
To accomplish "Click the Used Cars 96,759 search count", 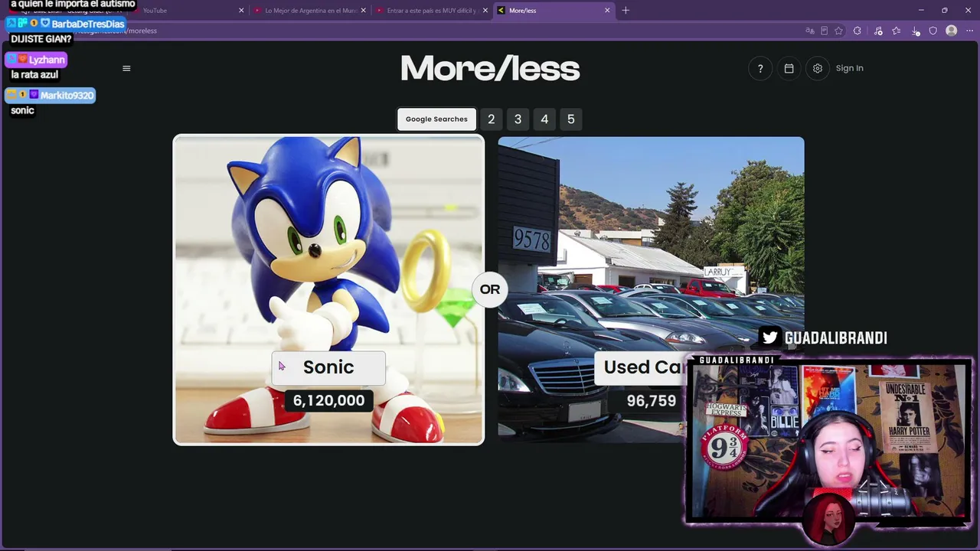I will coord(652,400).
